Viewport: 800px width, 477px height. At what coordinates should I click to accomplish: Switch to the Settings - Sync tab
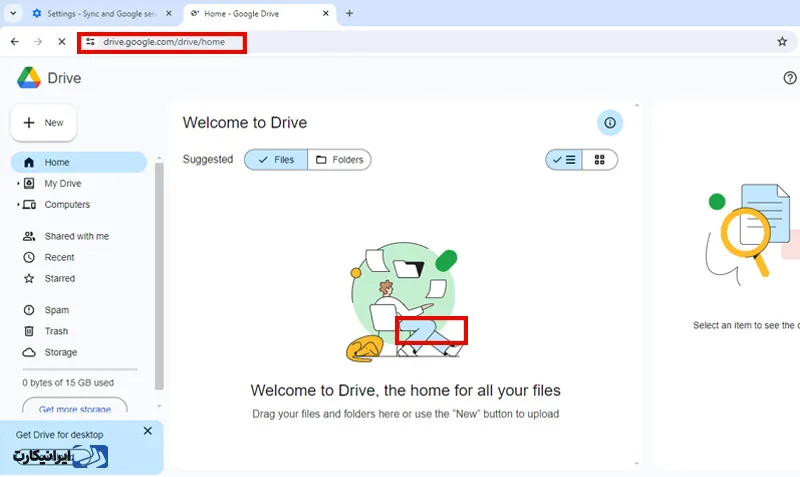point(102,14)
